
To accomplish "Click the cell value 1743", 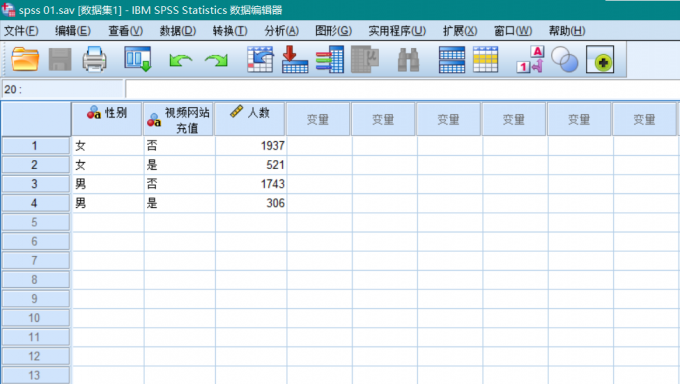I will coord(251,184).
